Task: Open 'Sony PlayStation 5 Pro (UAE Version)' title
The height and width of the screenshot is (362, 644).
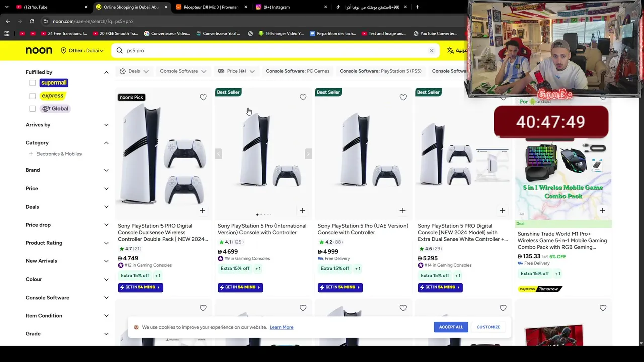Action: pos(363,229)
